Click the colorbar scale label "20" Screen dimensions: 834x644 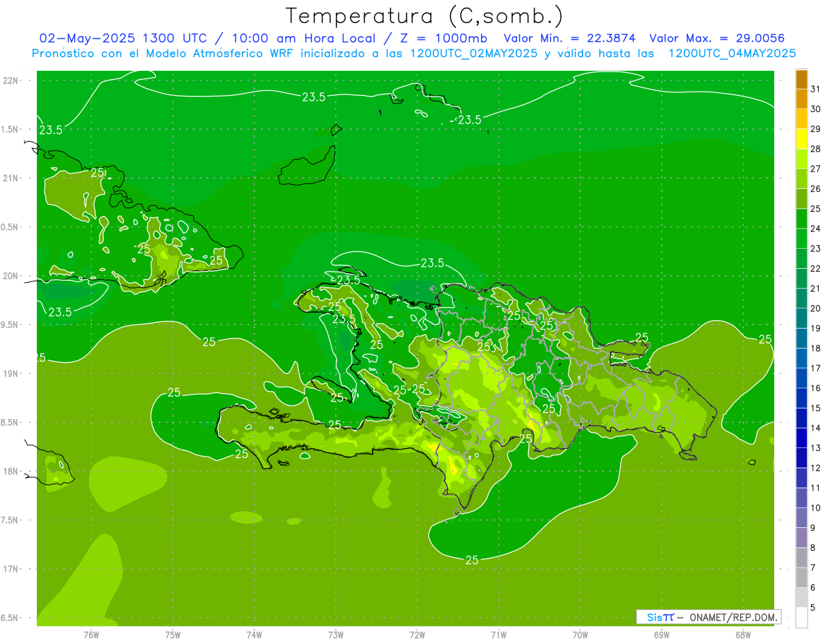816,308
